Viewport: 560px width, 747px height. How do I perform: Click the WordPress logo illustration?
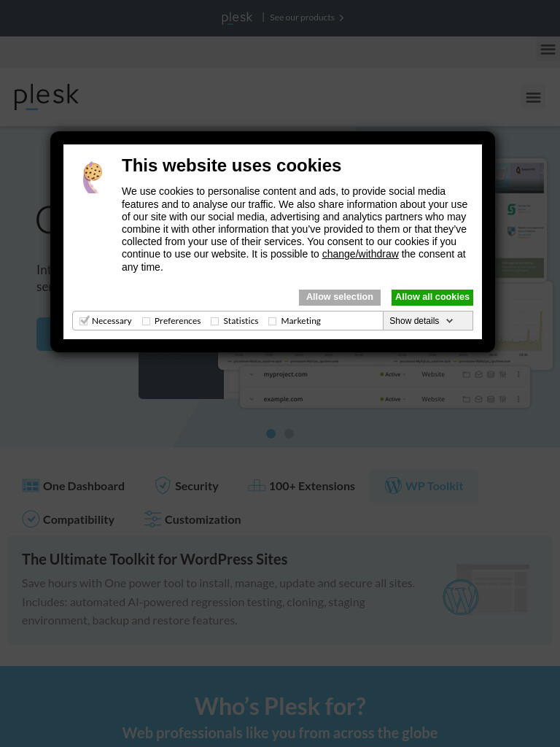(x=461, y=597)
